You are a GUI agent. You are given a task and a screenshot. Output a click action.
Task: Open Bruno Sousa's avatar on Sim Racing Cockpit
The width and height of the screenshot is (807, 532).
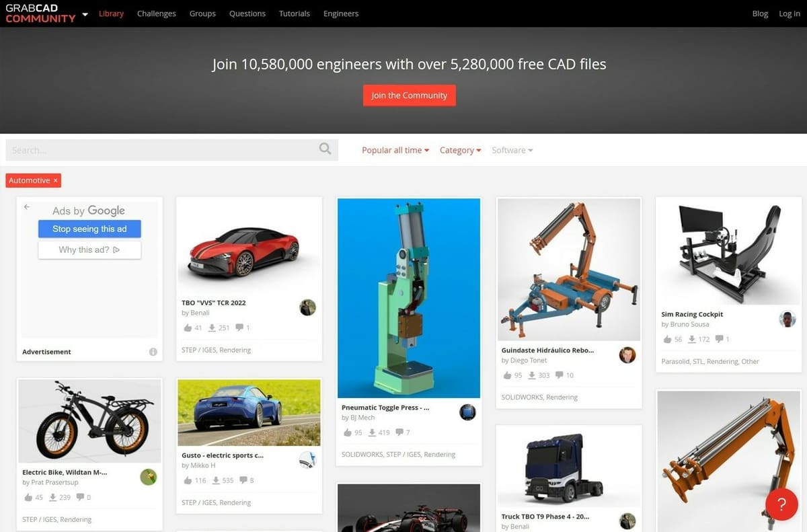pos(787,319)
